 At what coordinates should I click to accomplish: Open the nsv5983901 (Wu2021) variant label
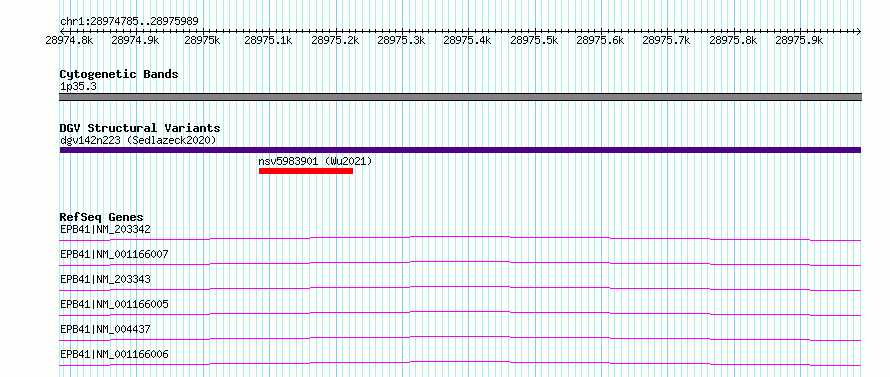(315, 162)
